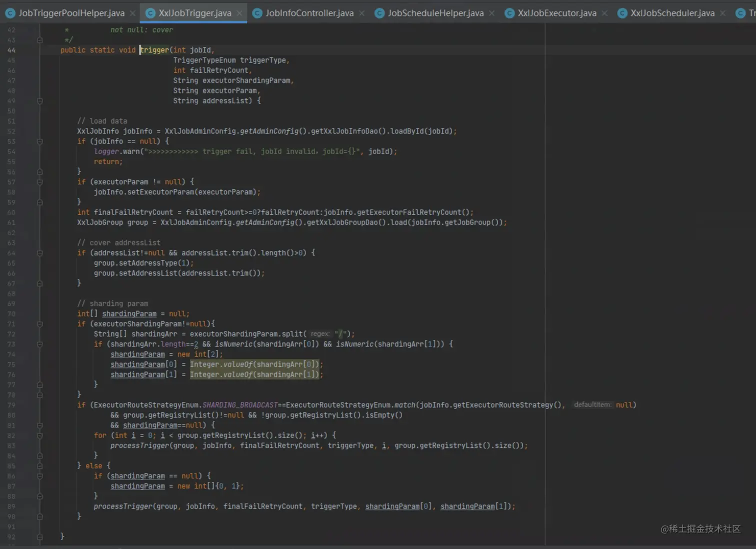This screenshot has height=549, width=756.
Task: Click line number 52 in the gutter
Action: click(x=11, y=131)
